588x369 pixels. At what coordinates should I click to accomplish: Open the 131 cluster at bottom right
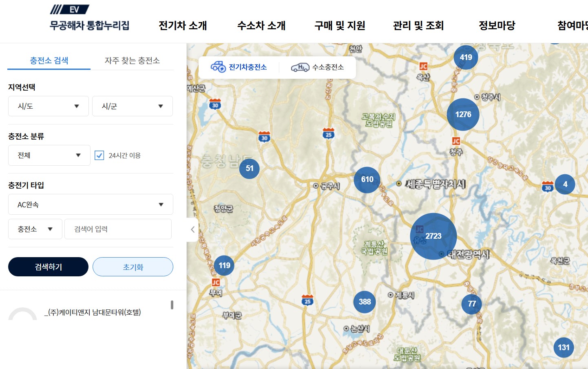pos(563,347)
